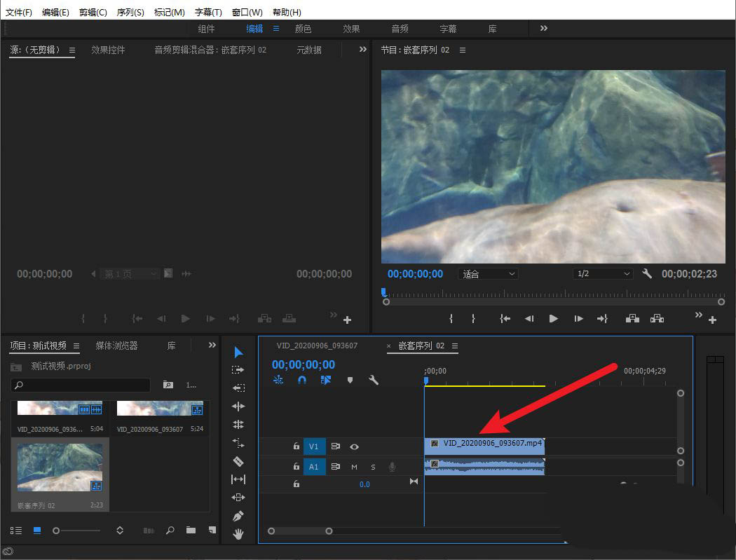Click the Mark In button
Image resolution: width=736 pixels, height=560 pixels.
452,318
